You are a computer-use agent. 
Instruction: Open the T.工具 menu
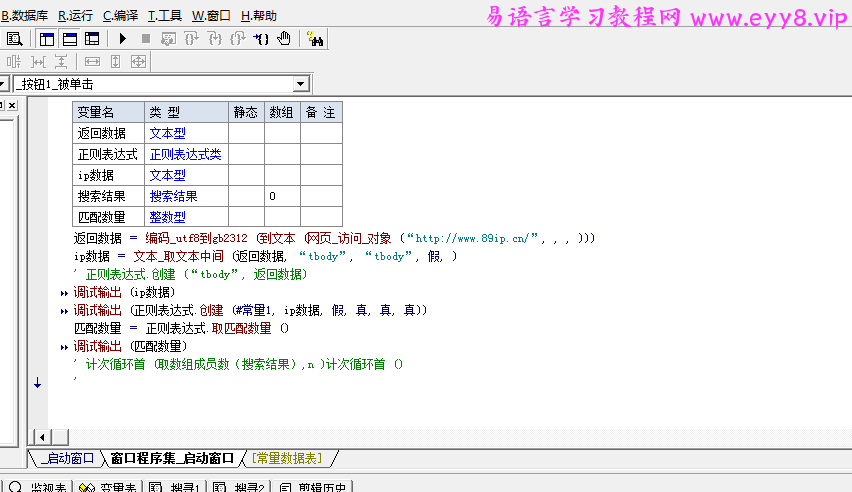tap(165, 16)
